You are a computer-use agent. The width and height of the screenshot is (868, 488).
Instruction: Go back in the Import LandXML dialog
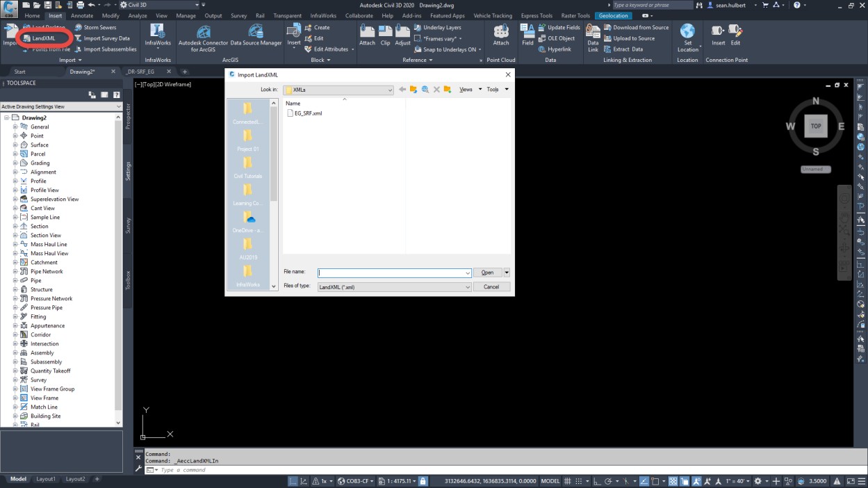tap(402, 90)
